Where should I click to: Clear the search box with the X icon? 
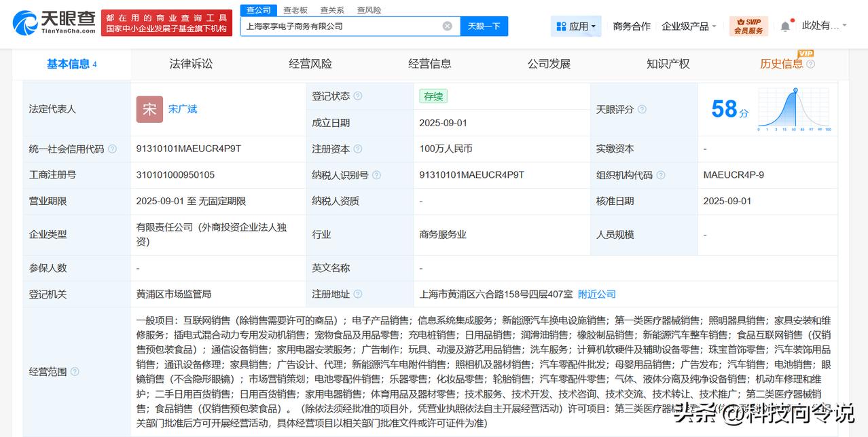[x=447, y=26]
